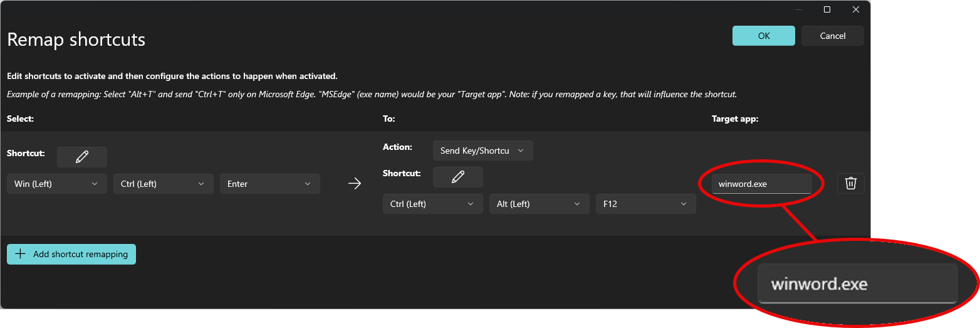Click the OK button
Image resolution: width=980 pixels, height=328 pixels.
click(x=764, y=36)
